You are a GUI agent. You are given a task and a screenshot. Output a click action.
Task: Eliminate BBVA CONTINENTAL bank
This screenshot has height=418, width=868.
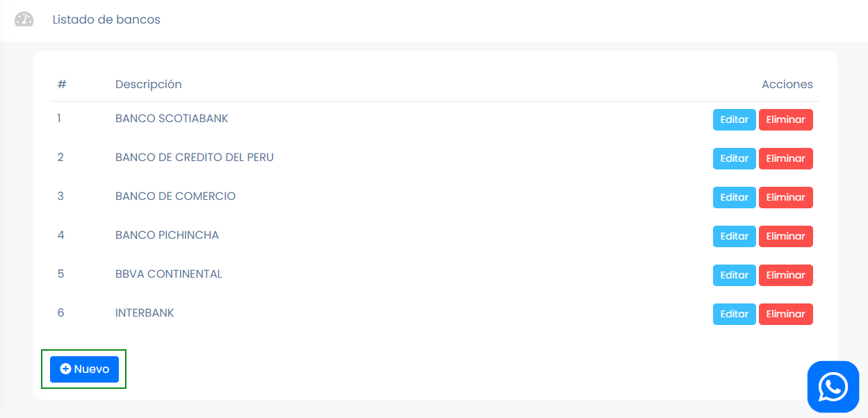point(785,275)
